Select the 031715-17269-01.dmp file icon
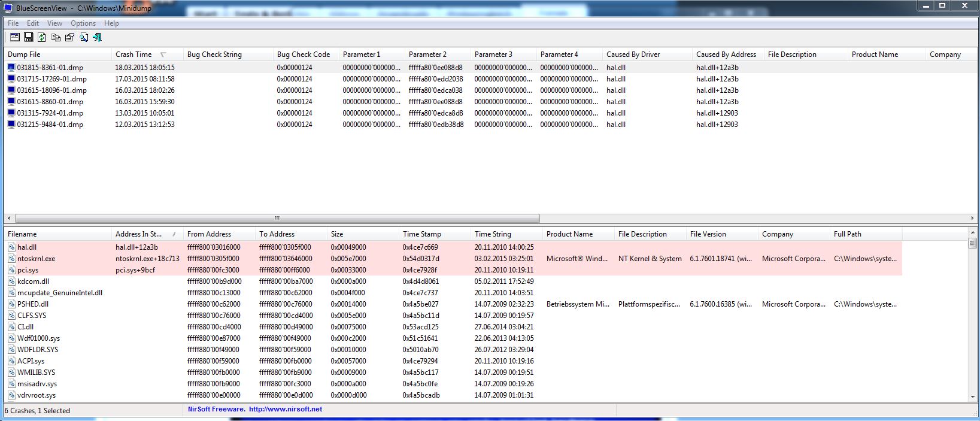Screen dimensions: 980x421 coord(11,79)
